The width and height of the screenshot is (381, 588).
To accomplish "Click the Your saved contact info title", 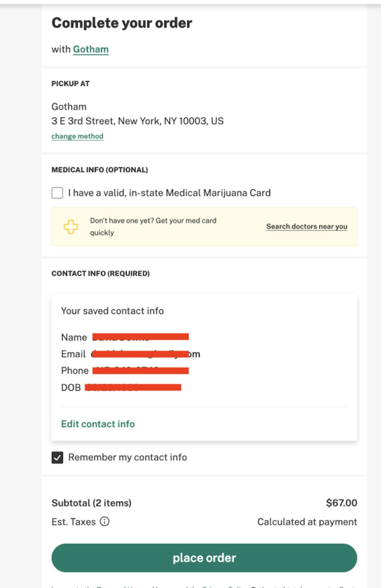I will tap(112, 311).
